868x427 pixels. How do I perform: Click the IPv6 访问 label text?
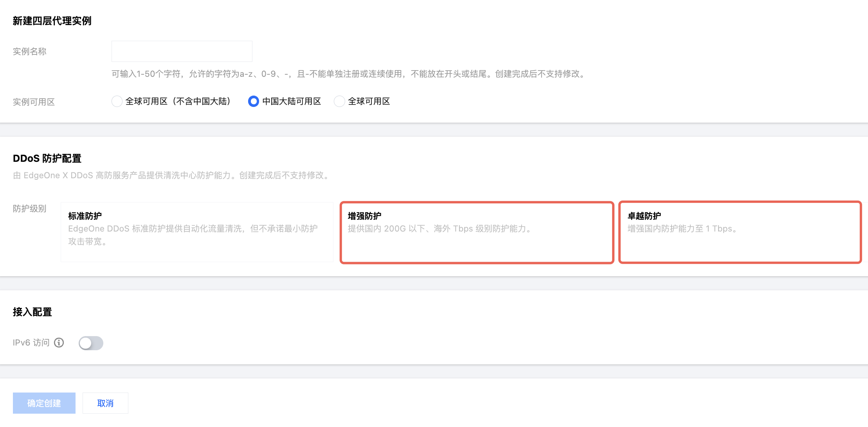31,343
